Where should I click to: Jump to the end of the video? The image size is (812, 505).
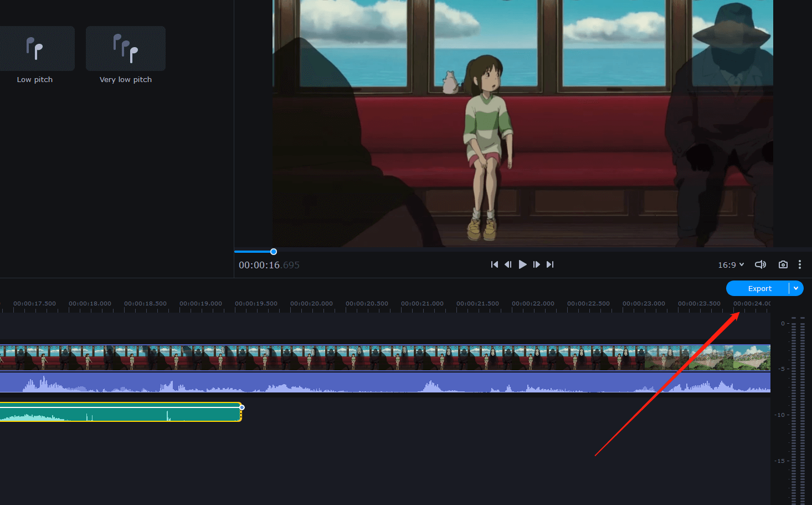549,264
